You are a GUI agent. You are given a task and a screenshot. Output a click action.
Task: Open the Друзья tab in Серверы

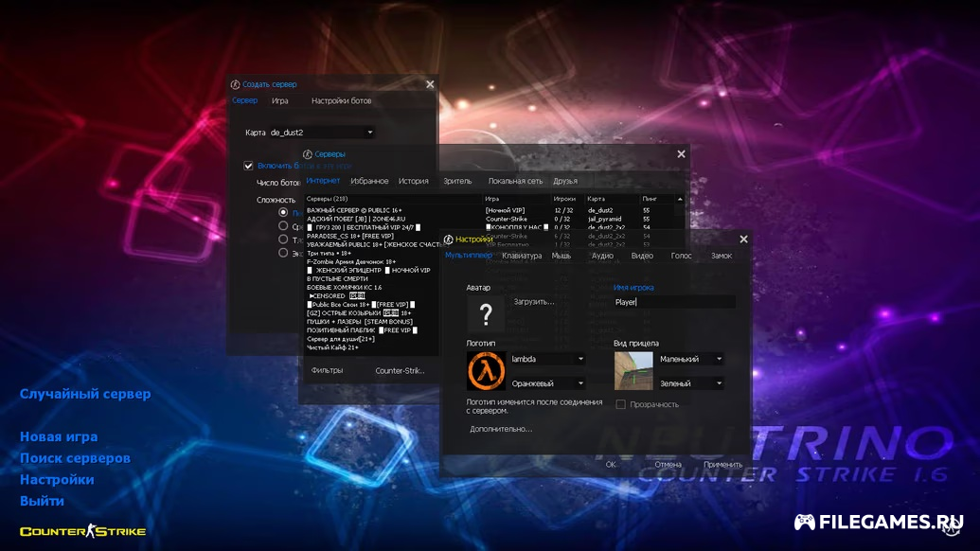565,181
